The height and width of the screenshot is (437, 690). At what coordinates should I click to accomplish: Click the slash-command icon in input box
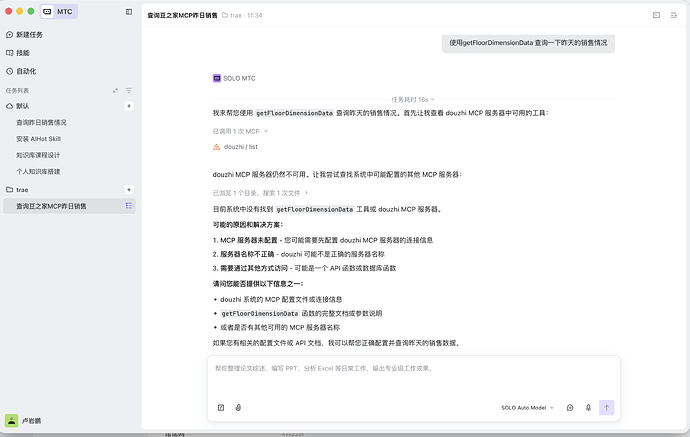221,408
